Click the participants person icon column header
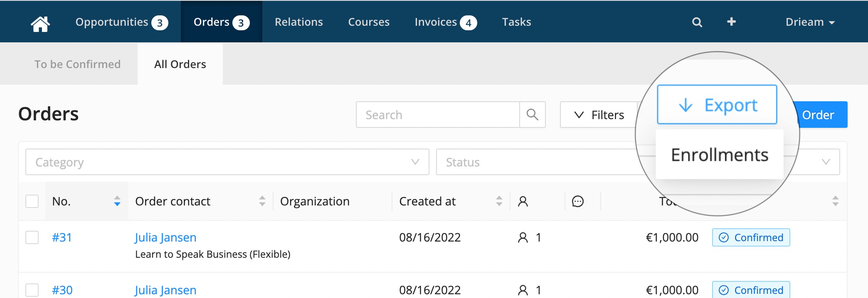868x298 pixels. (523, 202)
